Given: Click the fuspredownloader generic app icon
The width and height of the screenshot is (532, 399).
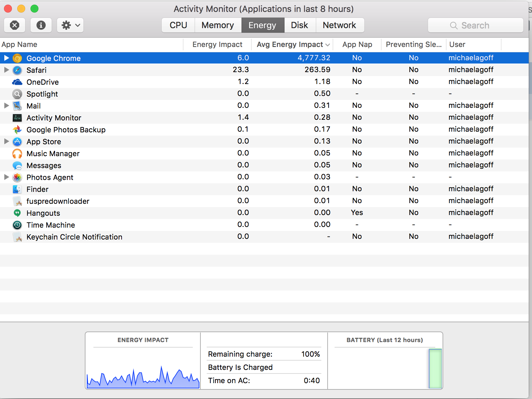Looking at the screenshot, I should click(x=17, y=201).
